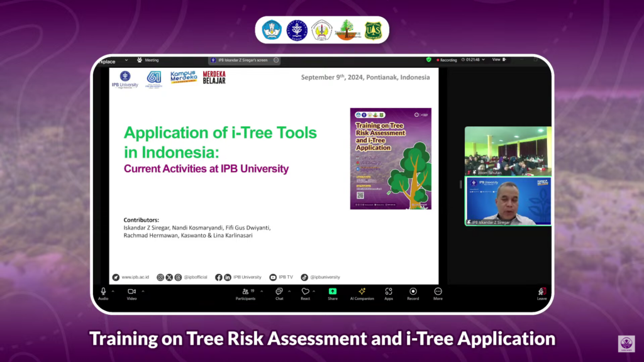Screen dimensions: 644x362
Task: Select the zoom fahutan video thumbnail
Action: [508, 151]
